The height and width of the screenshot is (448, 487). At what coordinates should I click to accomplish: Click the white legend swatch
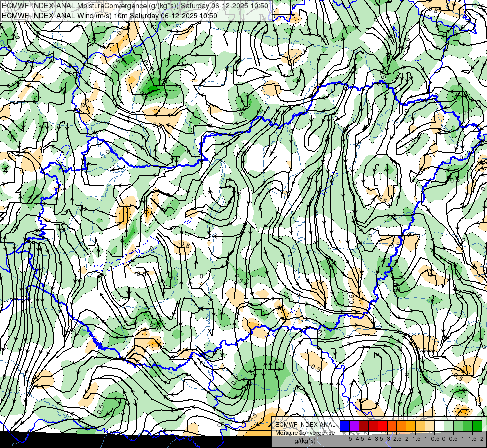[x=439, y=426]
